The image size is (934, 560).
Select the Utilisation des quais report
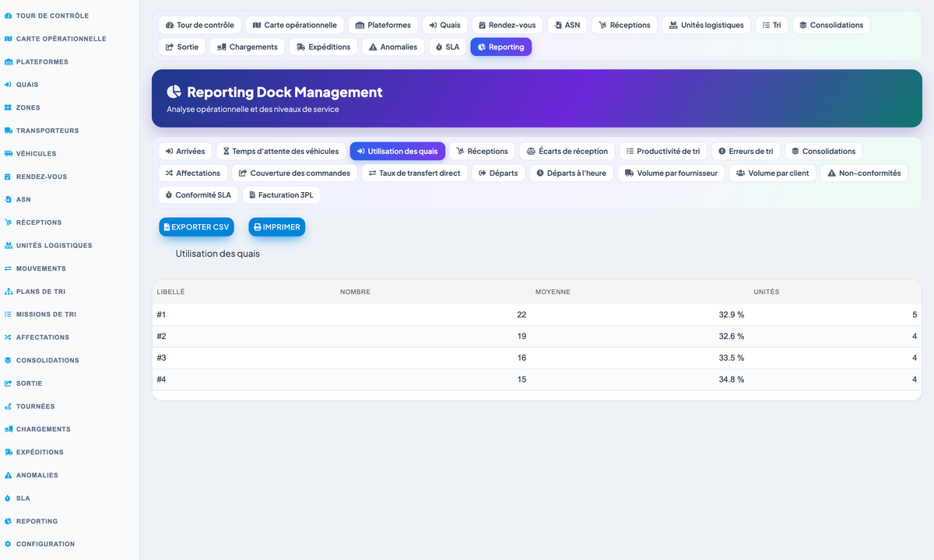(x=398, y=151)
